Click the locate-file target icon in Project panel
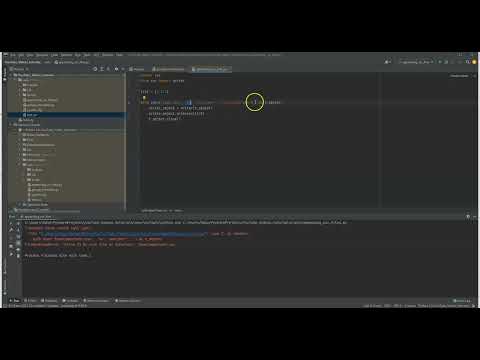 tap(95, 69)
